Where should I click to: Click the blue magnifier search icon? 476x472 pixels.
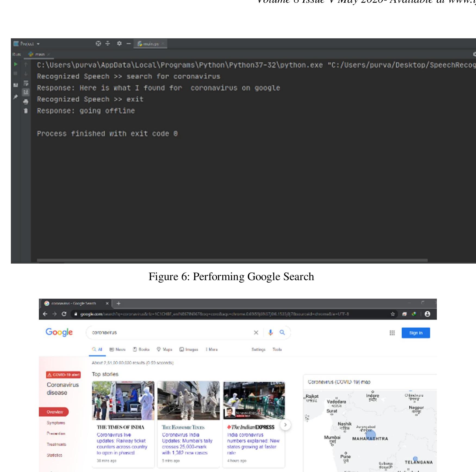click(x=282, y=332)
